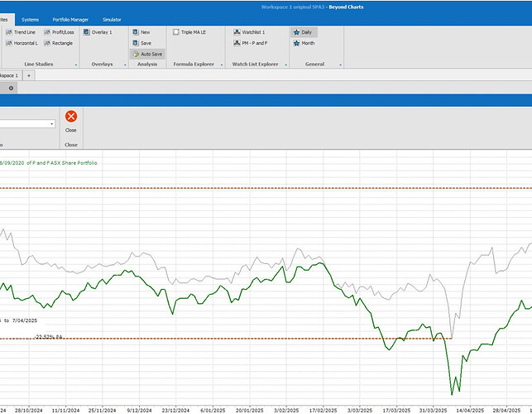Click the 6/01/2025 date axis label
Screen dimensions: 532x414
pos(213,410)
